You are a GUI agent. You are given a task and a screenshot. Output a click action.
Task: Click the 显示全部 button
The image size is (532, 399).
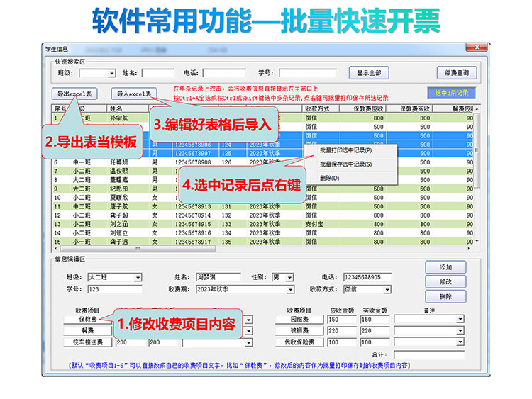coord(369,73)
